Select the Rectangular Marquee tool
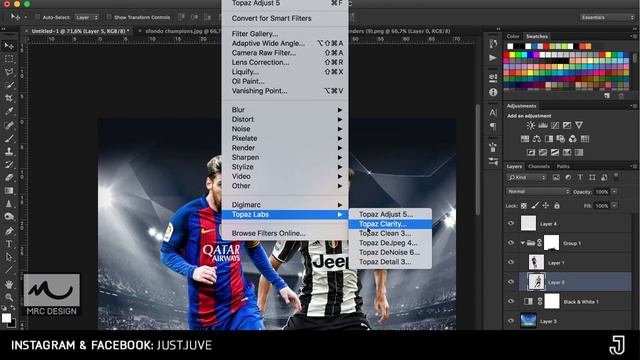 pos(9,59)
